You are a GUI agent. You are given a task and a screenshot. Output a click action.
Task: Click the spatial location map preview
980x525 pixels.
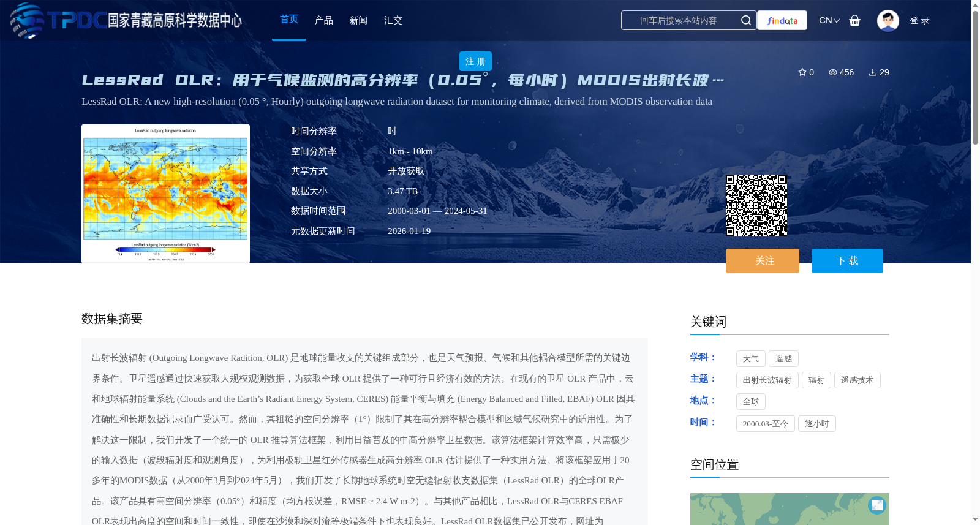pos(790,509)
